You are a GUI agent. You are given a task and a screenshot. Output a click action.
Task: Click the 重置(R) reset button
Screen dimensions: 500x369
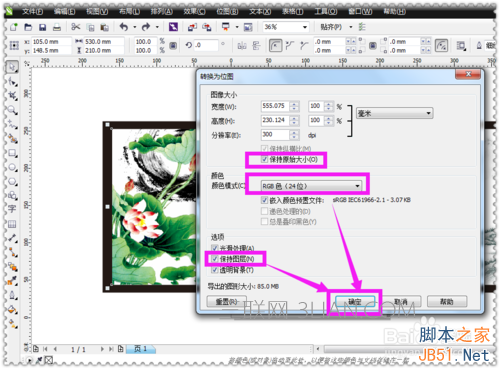click(227, 302)
